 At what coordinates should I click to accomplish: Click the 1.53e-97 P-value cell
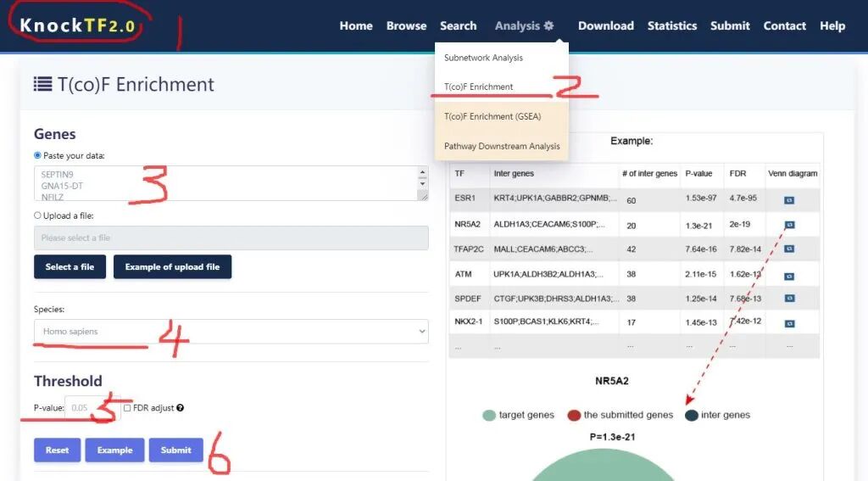click(x=701, y=198)
